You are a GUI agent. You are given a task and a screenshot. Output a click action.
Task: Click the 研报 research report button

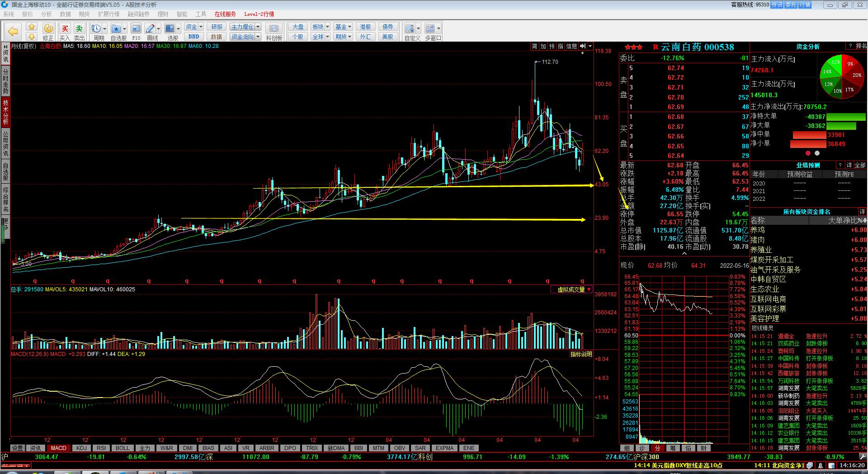click(217, 27)
